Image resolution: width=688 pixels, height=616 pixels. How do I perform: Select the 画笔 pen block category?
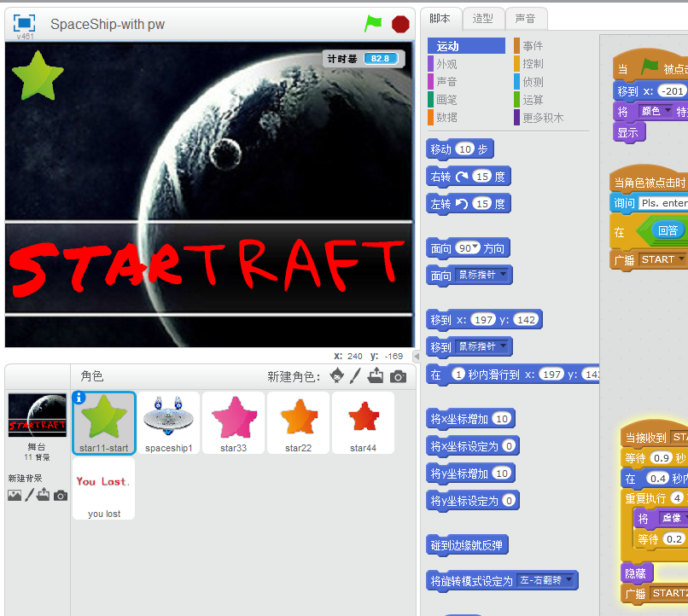click(x=466, y=100)
